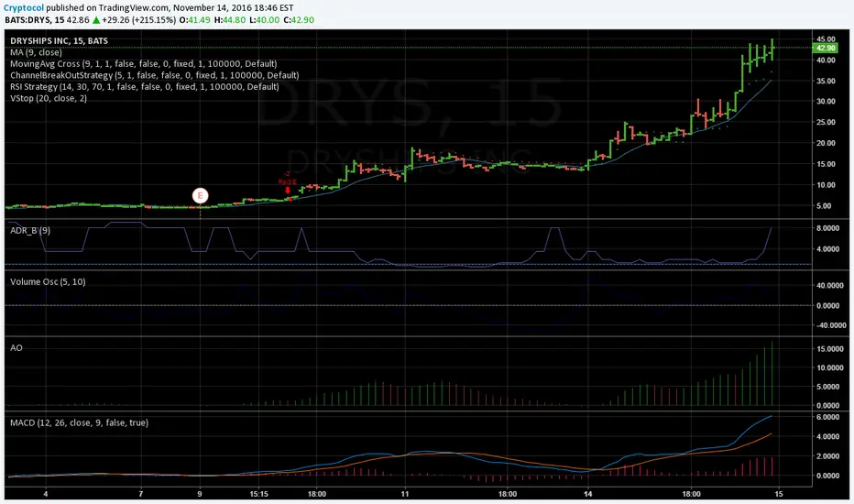Click 6.0000 on the MACD axis
This screenshot has height=504, width=854.
pos(827,417)
